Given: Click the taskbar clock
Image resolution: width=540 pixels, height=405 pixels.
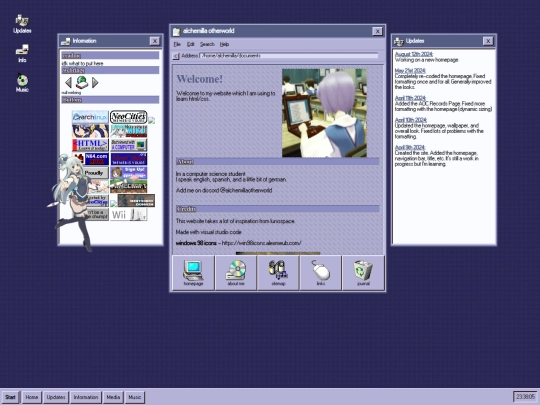Looking at the screenshot, I should click(x=525, y=397).
